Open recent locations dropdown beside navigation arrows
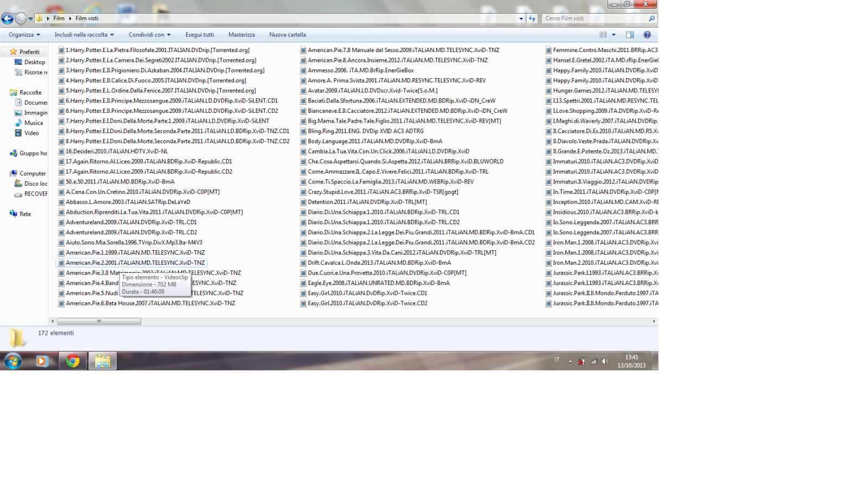Viewport: 868px width, 488px height. (30, 18)
